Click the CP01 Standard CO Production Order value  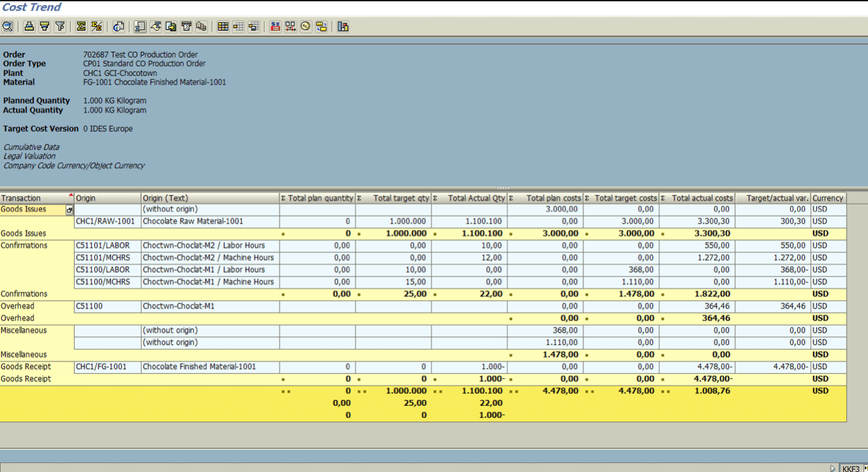click(144, 64)
